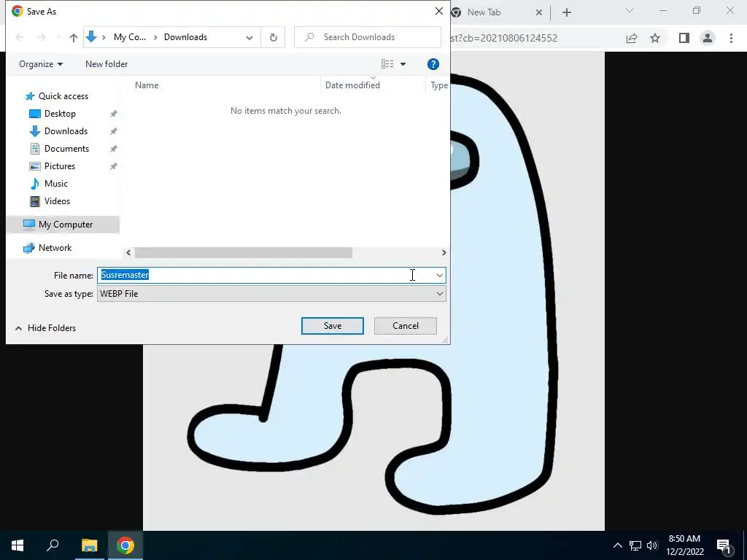
Task: Open the recent locations arrow beside Forward
Action: point(58,37)
